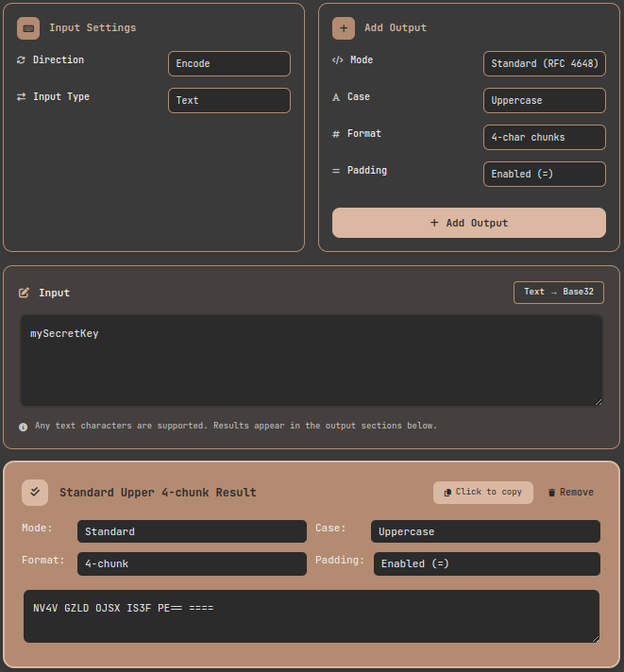Click the Case label in Add Output panel
This screenshot has width=624, height=672.
(x=359, y=97)
